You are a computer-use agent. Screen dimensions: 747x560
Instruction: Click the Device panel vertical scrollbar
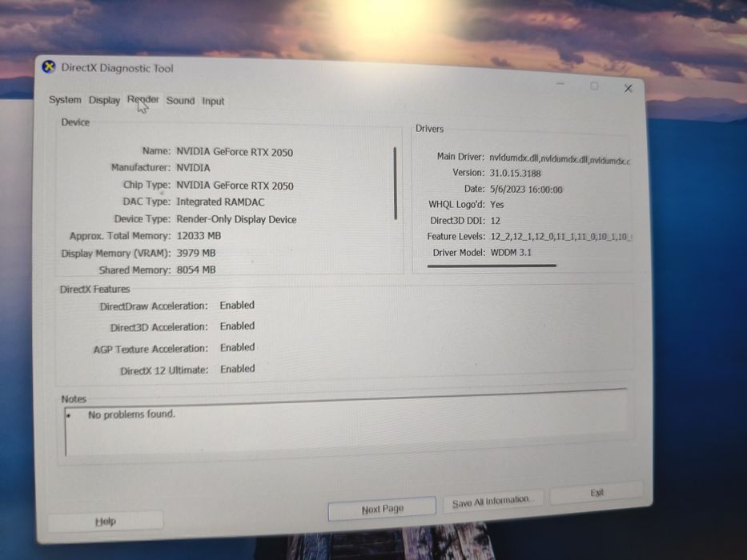click(x=396, y=183)
